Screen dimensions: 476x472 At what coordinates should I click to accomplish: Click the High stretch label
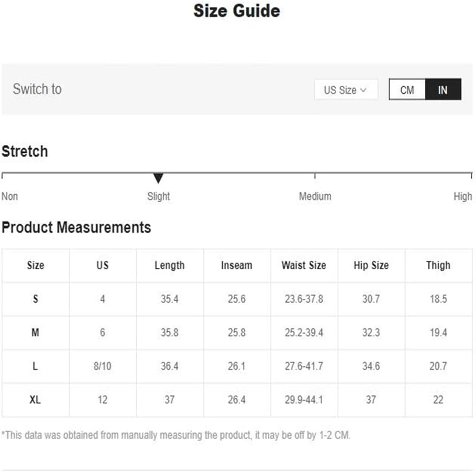click(462, 196)
